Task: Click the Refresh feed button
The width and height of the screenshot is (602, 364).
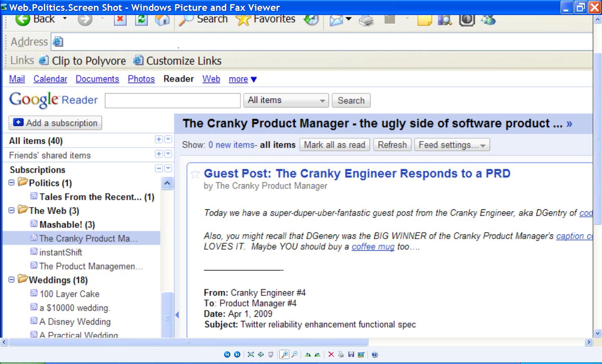Action: pos(392,145)
